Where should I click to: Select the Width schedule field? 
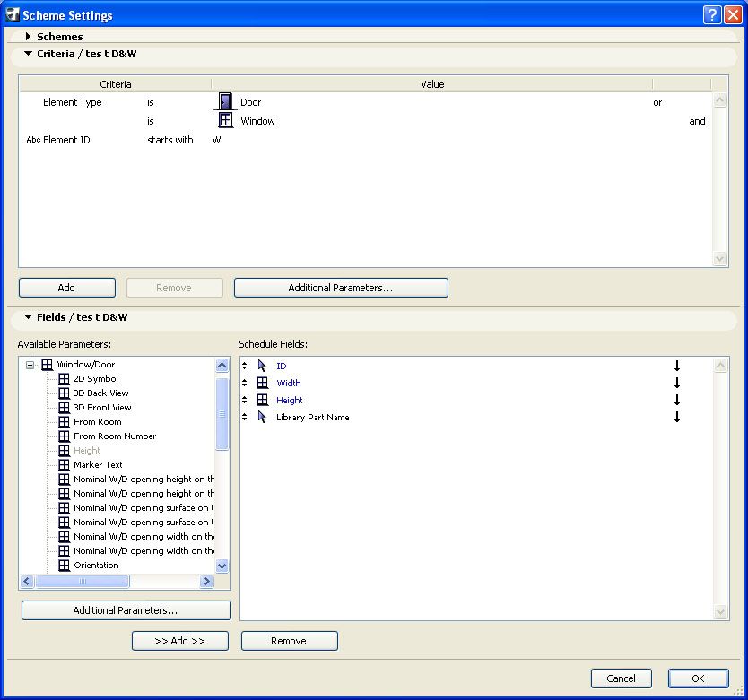point(289,383)
